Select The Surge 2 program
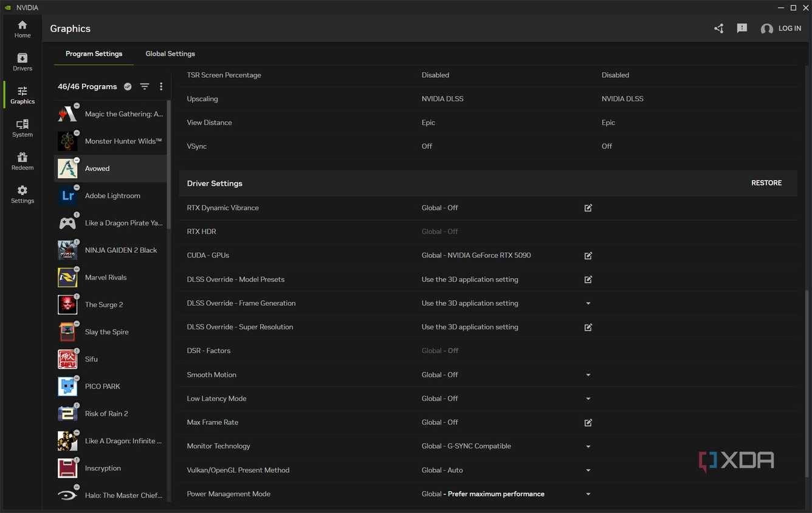Screen dimensions: 812x513 (111, 305)
